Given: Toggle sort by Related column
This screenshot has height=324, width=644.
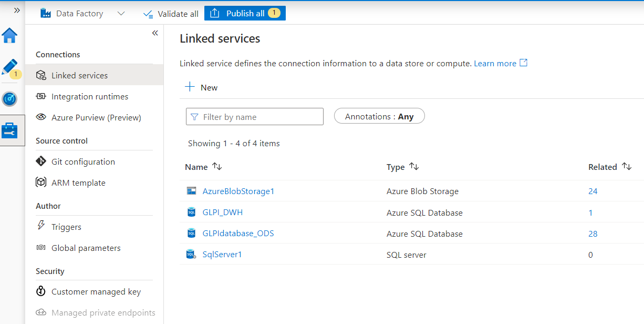Looking at the screenshot, I should tap(627, 166).
